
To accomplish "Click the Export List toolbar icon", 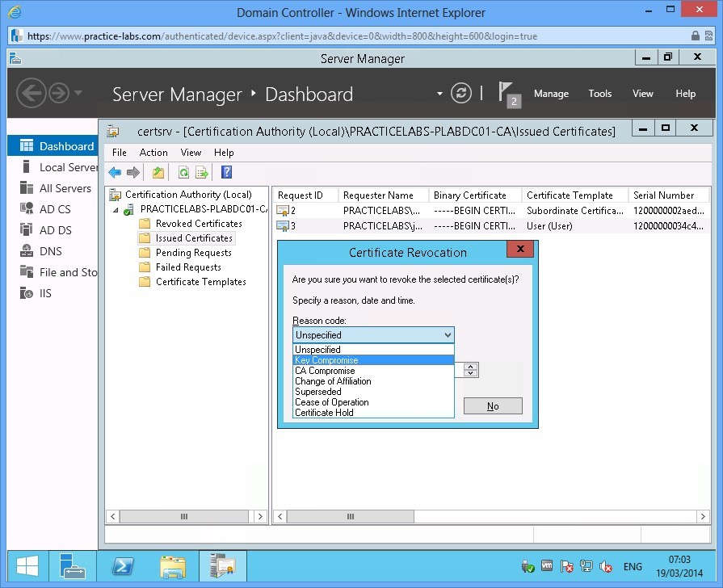I will [202, 172].
